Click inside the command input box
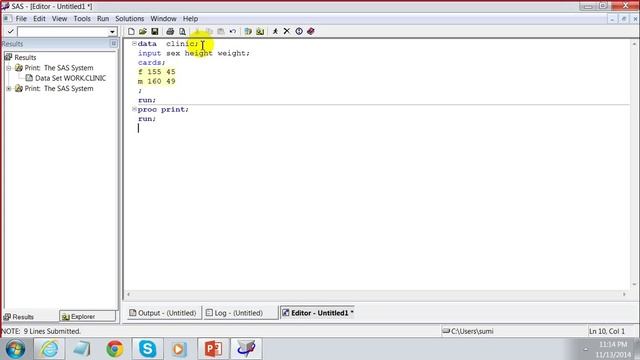Viewport: 640px width, 360px height. pos(63,32)
